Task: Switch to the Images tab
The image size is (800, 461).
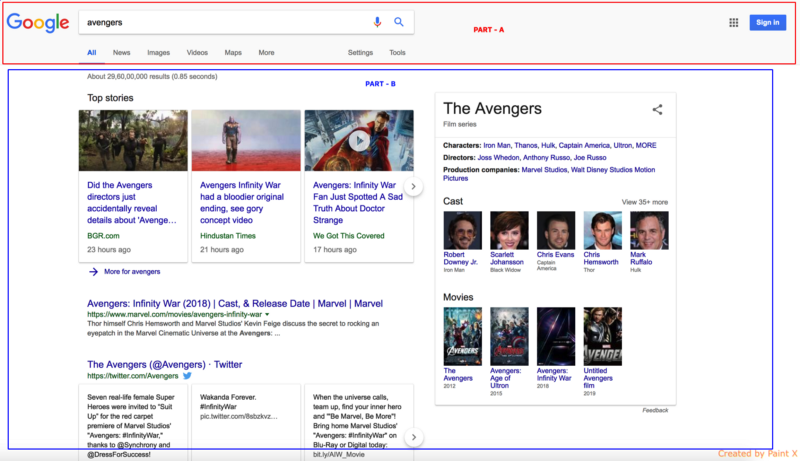Action: (158, 53)
